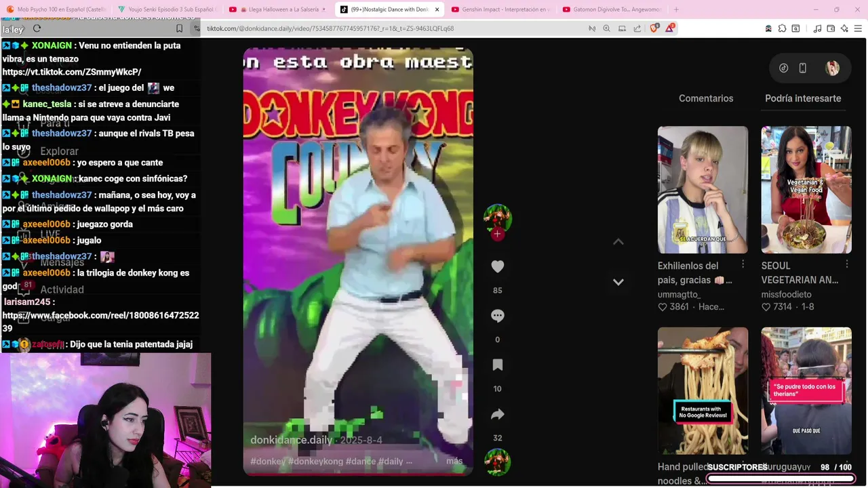The height and width of the screenshot is (488, 868).
Task: Open the browser extensions puzzle icon
Action: (x=782, y=28)
